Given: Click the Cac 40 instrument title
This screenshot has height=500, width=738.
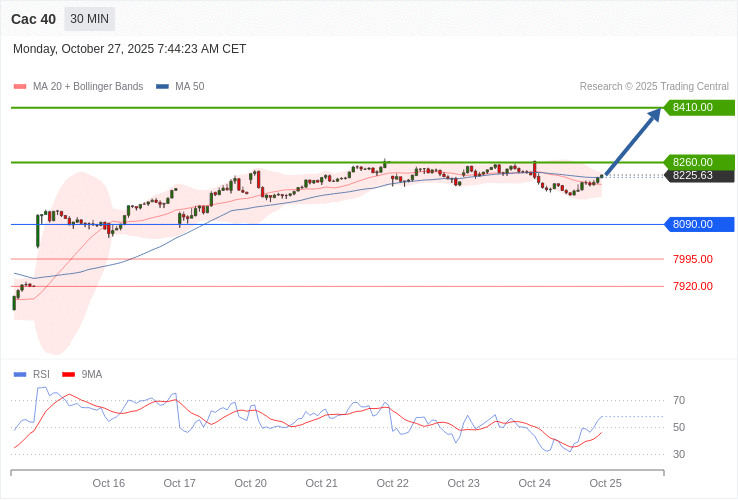Looking at the screenshot, I should [33, 19].
